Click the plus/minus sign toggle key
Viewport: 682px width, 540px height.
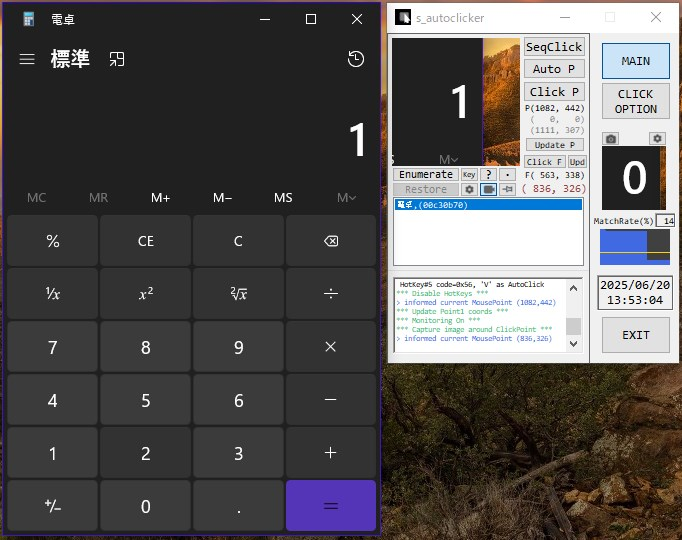pos(53,506)
